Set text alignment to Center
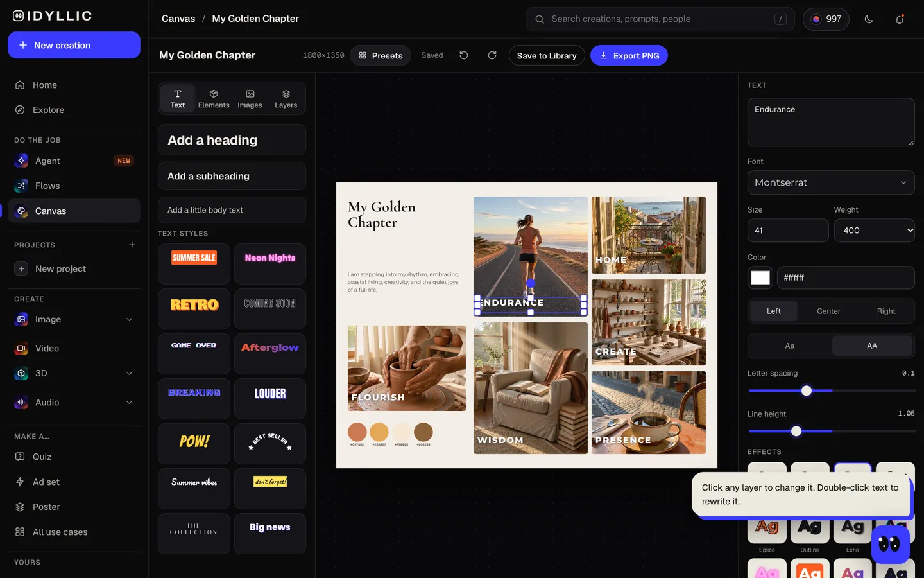Screen dimensions: 924x578 pyautogui.click(x=828, y=311)
